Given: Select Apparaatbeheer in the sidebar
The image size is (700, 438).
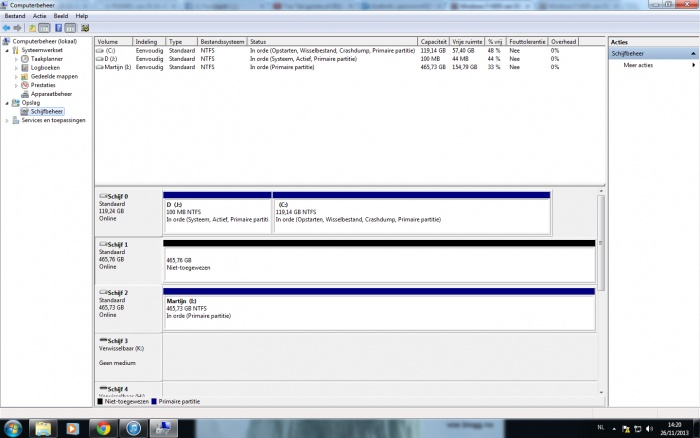Looking at the screenshot, I should click(51, 94).
